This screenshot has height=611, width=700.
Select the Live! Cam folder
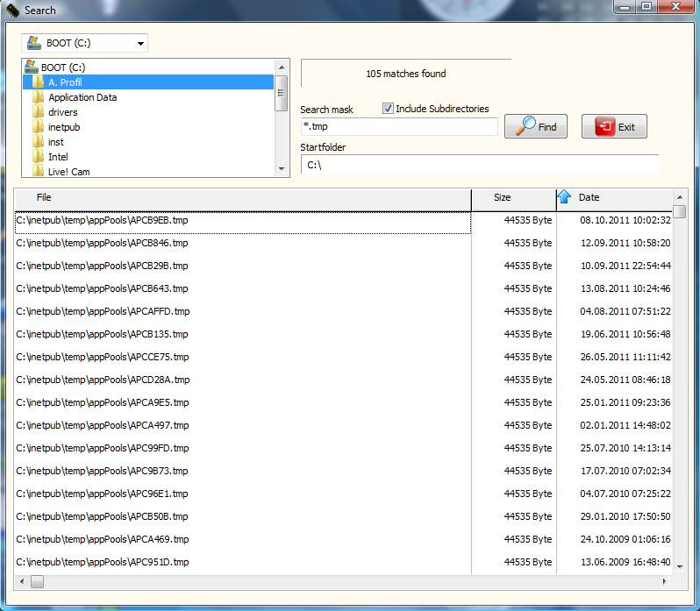coord(68,172)
